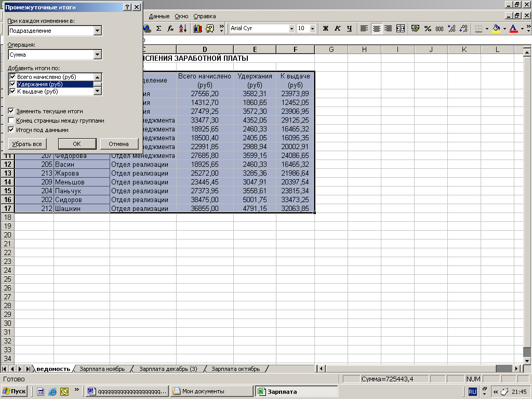The width and height of the screenshot is (532, 399).
Task: Apply thousands separator 000 format
Action: coord(440,29)
